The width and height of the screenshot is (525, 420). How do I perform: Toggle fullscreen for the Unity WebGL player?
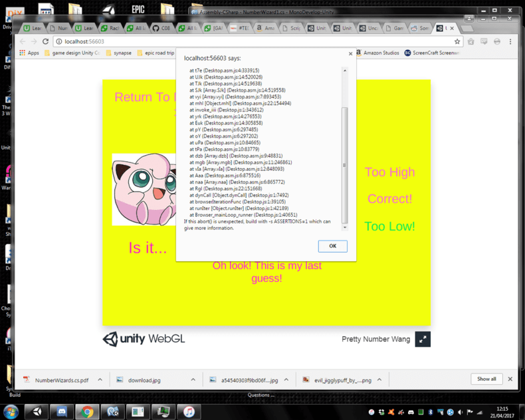(423, 340)
